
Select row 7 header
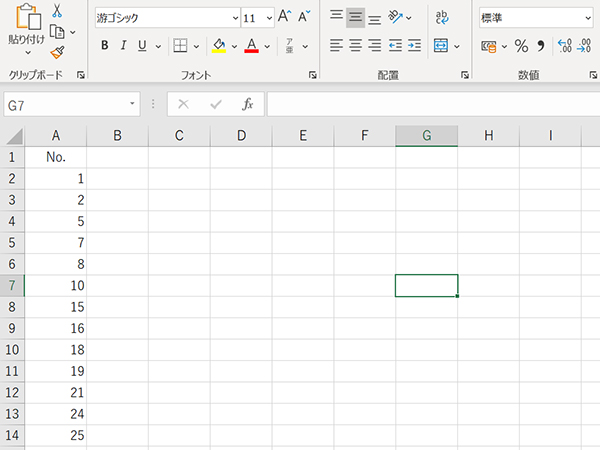click(x=12, y=285)
